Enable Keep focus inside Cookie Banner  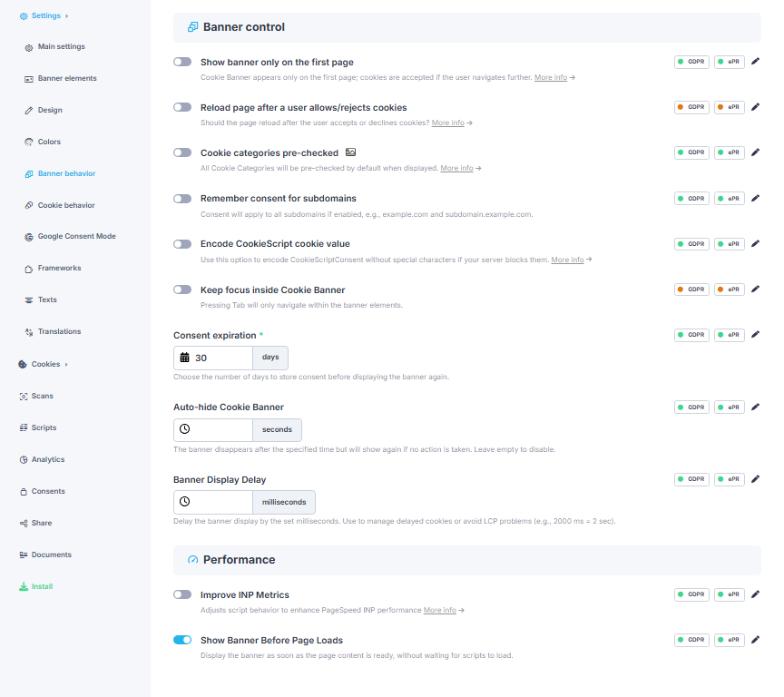[x=182, y=290]
